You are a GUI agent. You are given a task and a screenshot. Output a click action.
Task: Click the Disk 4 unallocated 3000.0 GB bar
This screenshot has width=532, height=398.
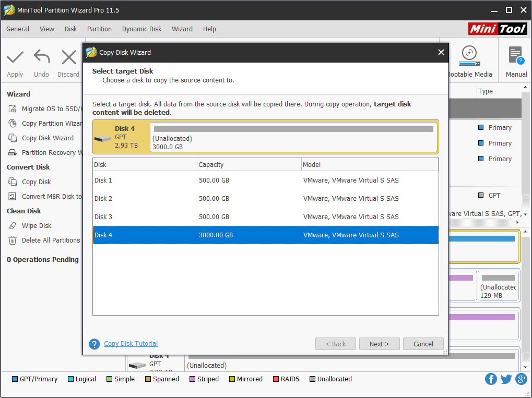pyautogui.click(x=293, y=137)
